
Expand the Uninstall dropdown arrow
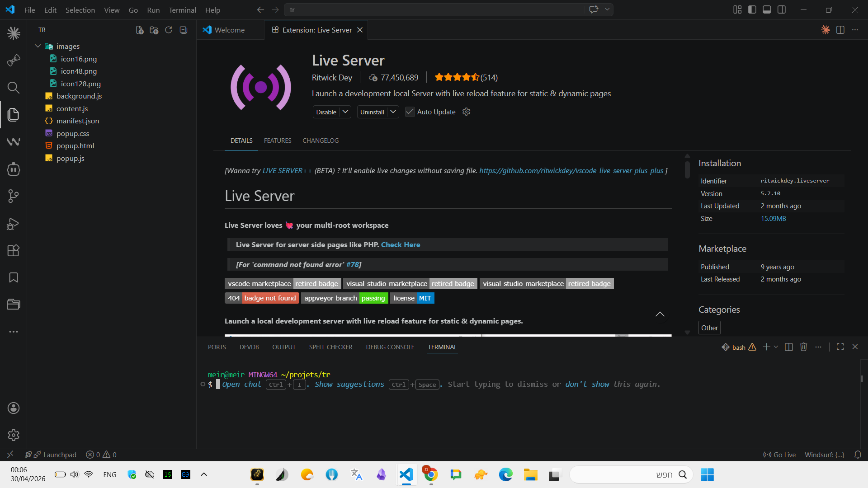[x=393, y=112]
